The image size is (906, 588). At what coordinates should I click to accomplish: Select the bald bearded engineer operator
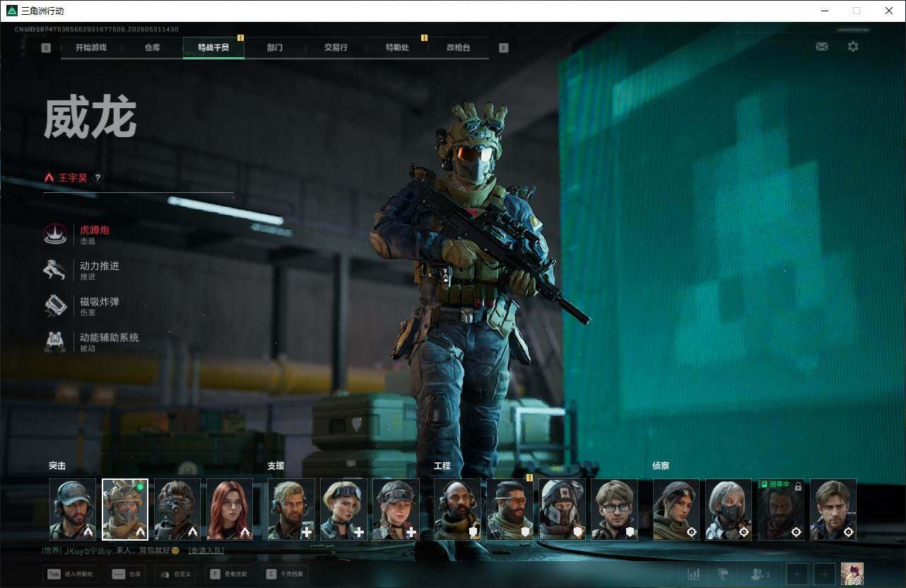(x=457, y=510)
